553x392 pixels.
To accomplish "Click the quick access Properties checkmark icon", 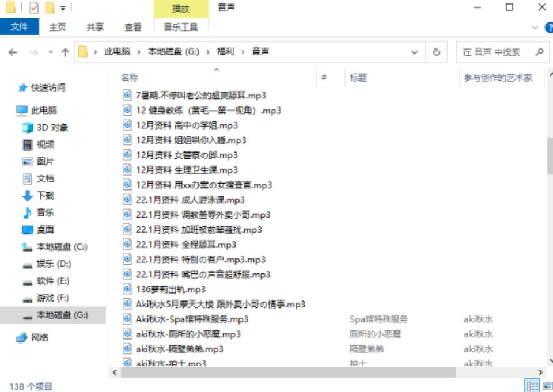I will tap(33, 7).
